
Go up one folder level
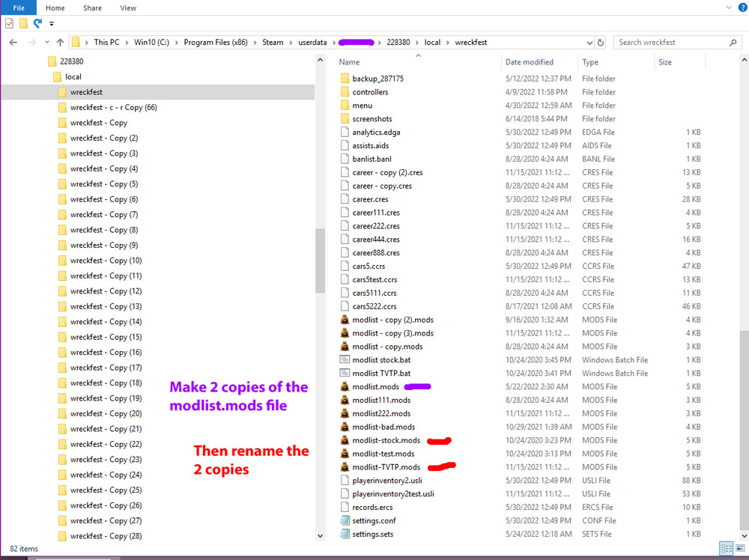pyautogui.click(x=60, y=43)
